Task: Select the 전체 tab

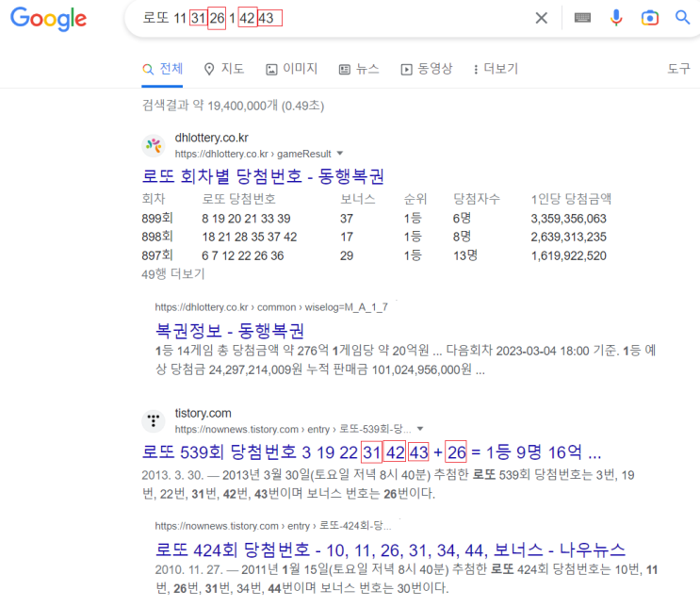Action: click(x=162, y=69)
